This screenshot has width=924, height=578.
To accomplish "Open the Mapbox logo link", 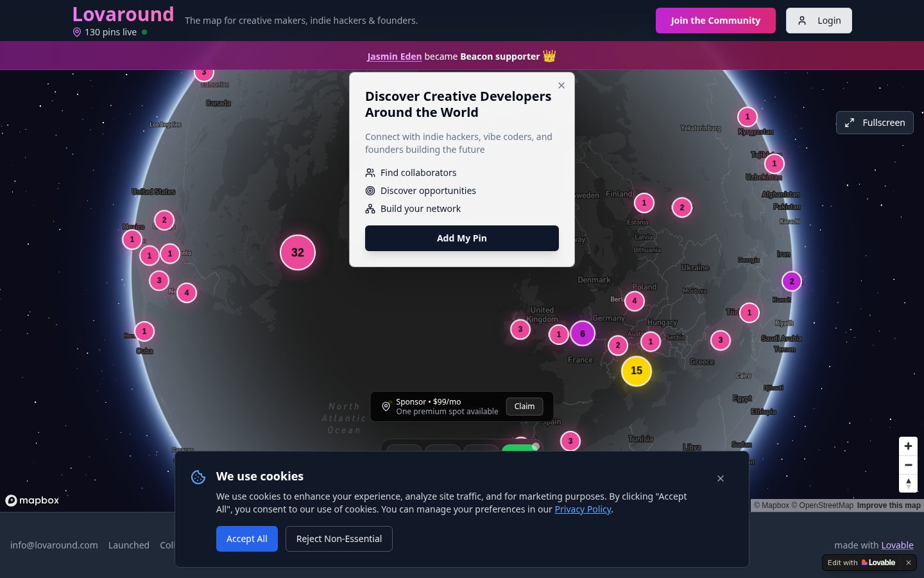I will pos(32,500).
